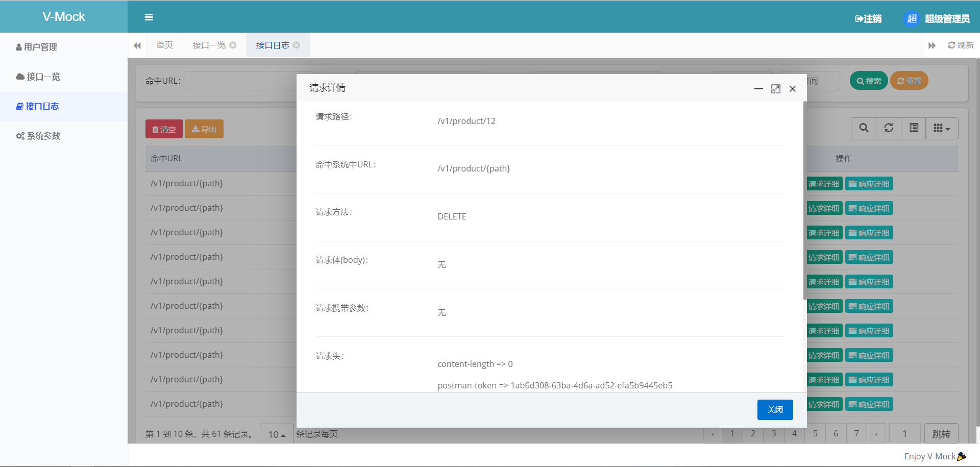
Task: Open the 10 records-per-page dropdown
Action: pos(277,434)
